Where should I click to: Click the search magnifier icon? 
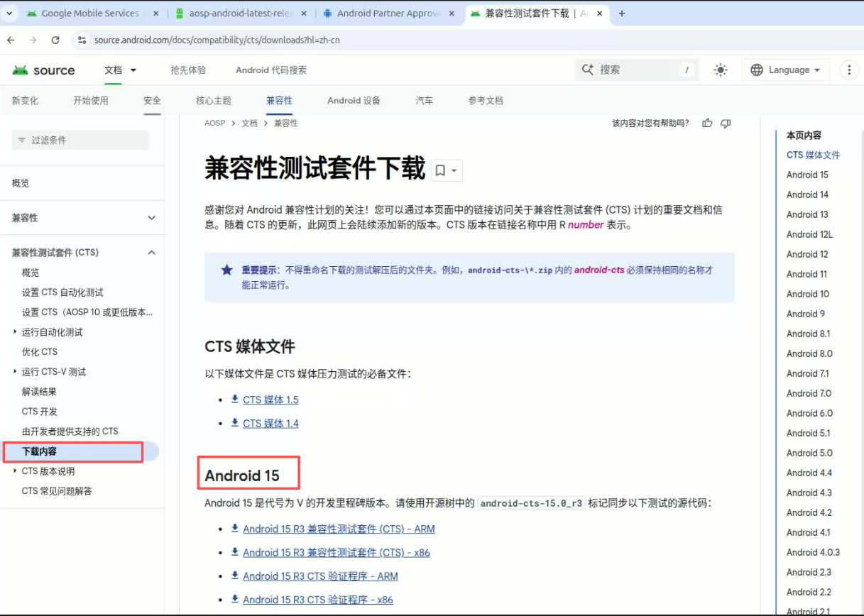pyautogui.click(x=588, y=70)
